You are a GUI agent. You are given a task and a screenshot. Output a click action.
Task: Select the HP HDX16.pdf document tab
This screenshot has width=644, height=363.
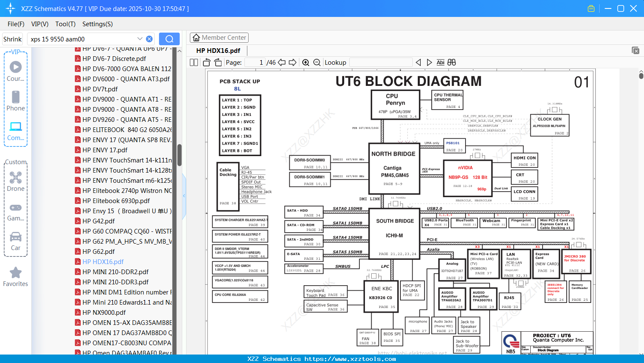coord(218,50)
